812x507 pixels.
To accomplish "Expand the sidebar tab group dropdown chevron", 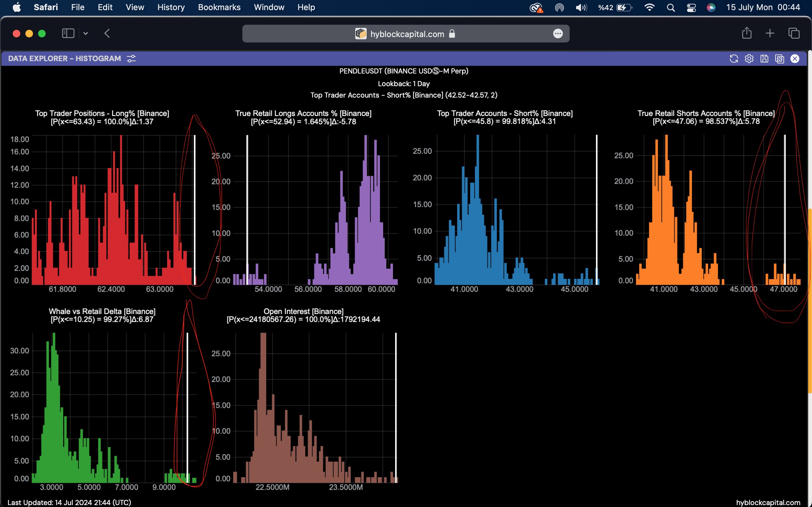I will click(x=86, y=33).
